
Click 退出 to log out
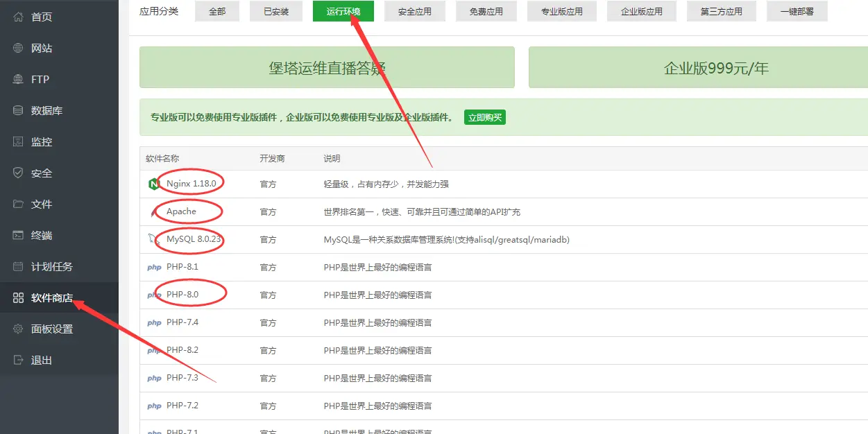(42, 360)
